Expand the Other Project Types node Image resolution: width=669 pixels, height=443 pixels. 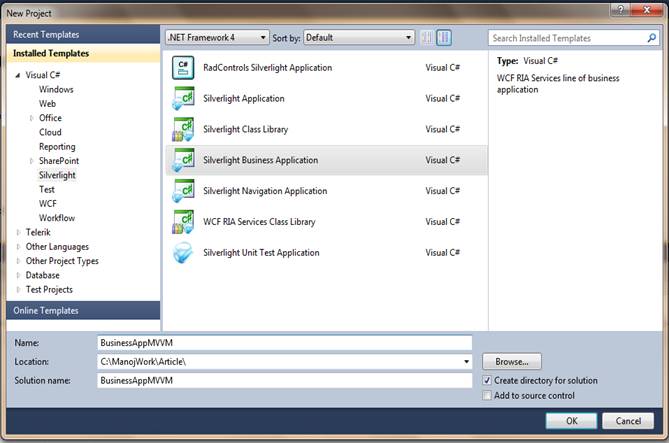(18, 261)
